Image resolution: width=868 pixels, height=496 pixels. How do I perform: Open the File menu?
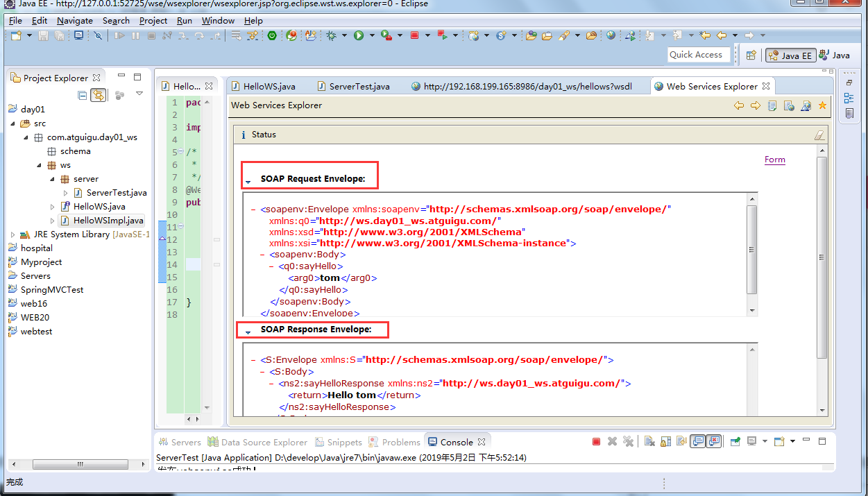15,20
